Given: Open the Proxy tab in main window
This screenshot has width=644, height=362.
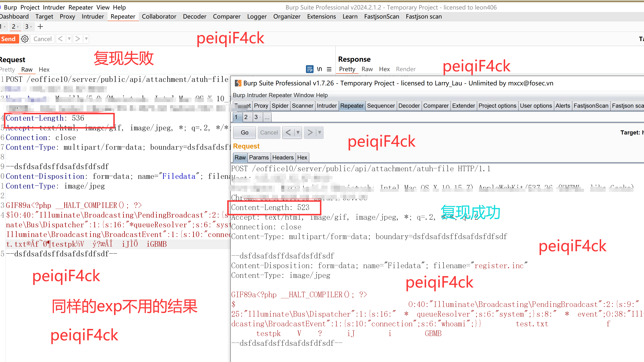Looking at the screenshot, I should tap(68, 17).
